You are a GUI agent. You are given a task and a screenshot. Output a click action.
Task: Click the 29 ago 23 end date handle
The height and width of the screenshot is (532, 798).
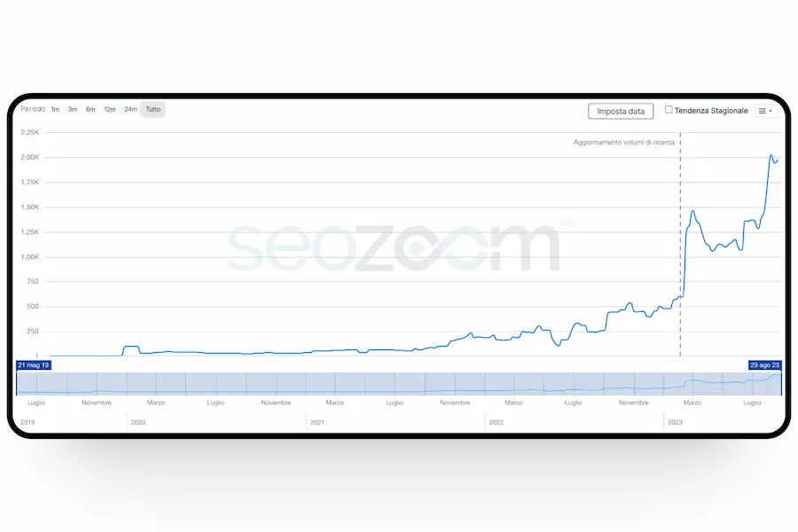click(765, 365)
